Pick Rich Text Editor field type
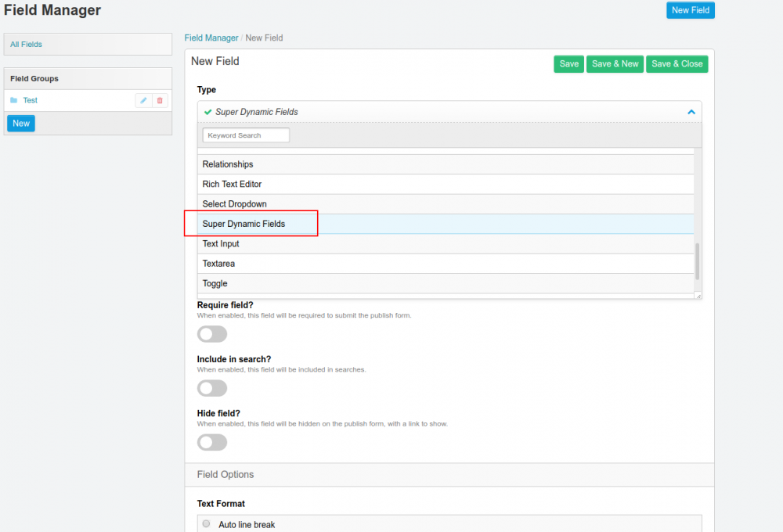783x532 pixels. [x=446, y=184]
